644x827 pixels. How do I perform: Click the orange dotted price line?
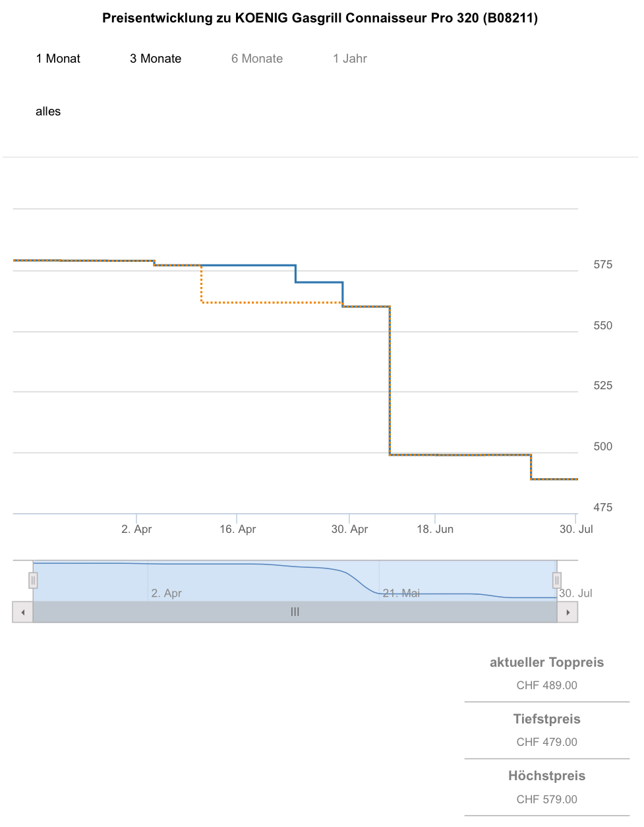270,303
